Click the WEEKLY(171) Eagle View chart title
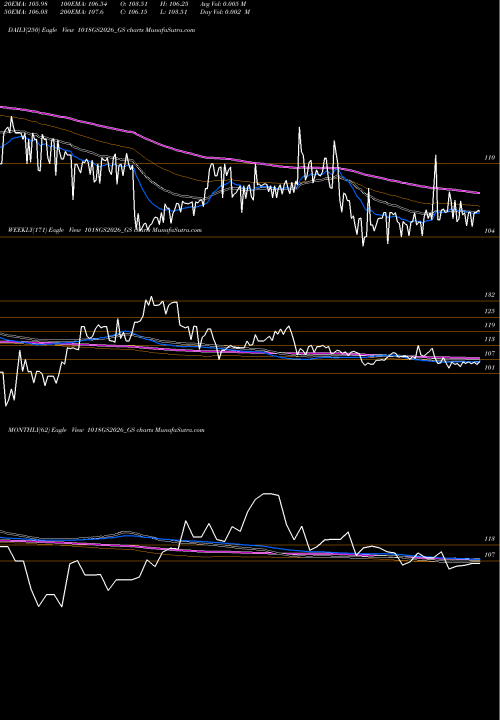 coord(105,230)
